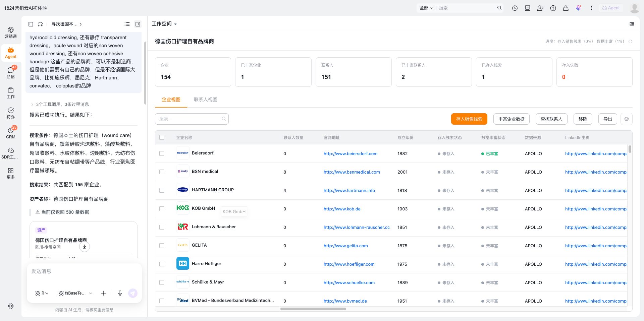Open the hartmann.info website link

349,191
